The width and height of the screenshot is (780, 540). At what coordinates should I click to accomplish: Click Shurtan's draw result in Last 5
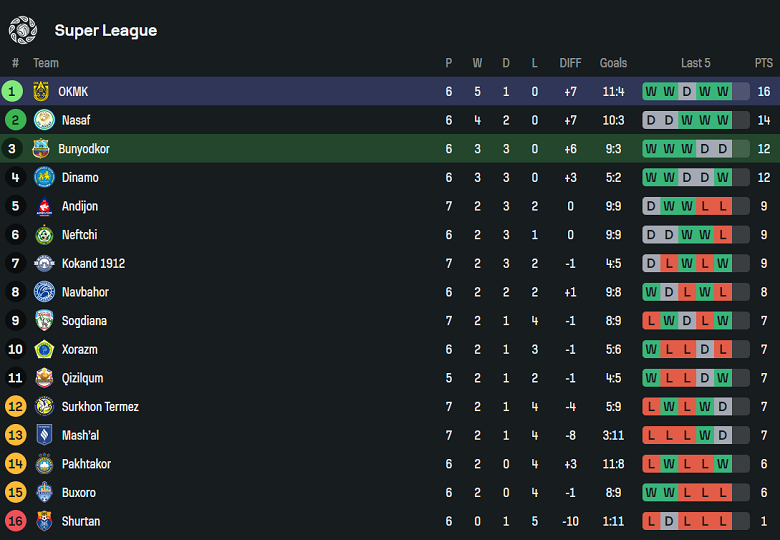[669, 521]
